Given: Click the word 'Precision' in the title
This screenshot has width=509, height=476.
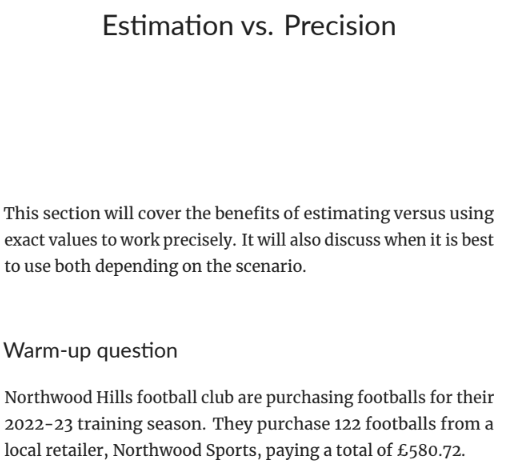Looking at the screenshot, I should [340, 25].
